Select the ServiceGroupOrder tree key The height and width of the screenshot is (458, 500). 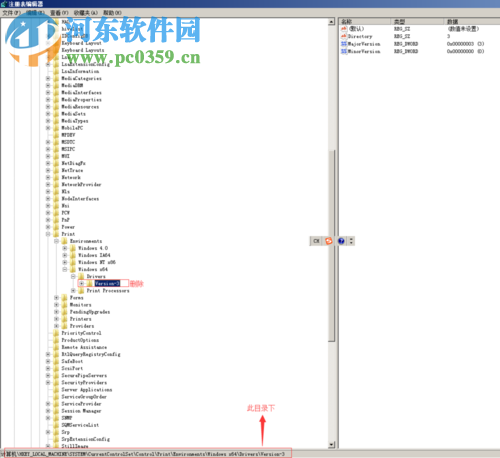coord(84,397)
